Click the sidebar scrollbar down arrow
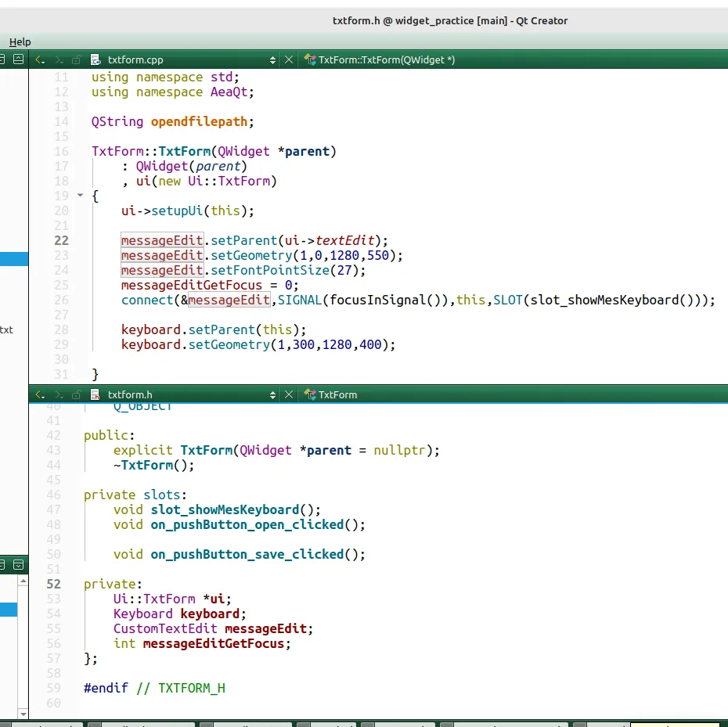The image size is (728, 727). coord(23,714)
